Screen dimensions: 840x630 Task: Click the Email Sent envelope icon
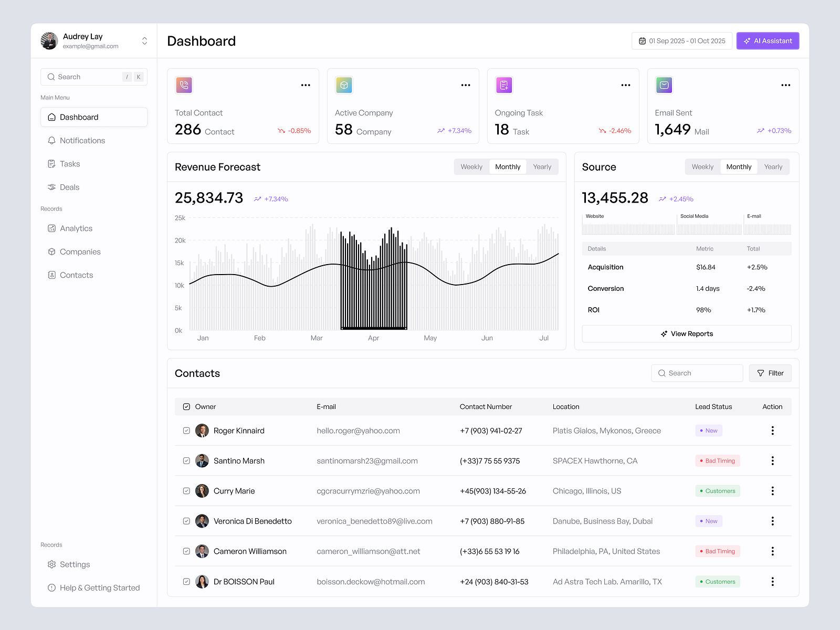click(x=664, y=85)
